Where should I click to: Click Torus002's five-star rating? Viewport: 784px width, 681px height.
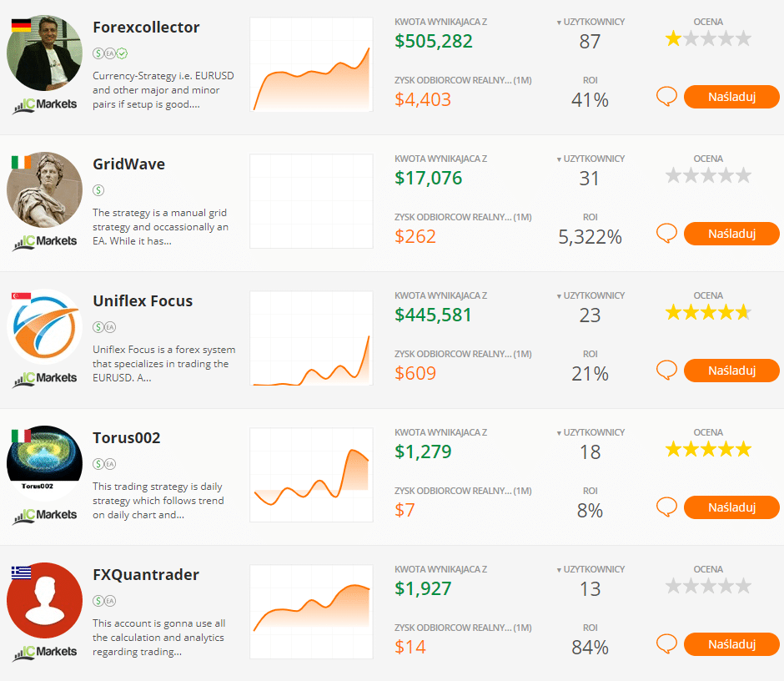pos(708,450)
